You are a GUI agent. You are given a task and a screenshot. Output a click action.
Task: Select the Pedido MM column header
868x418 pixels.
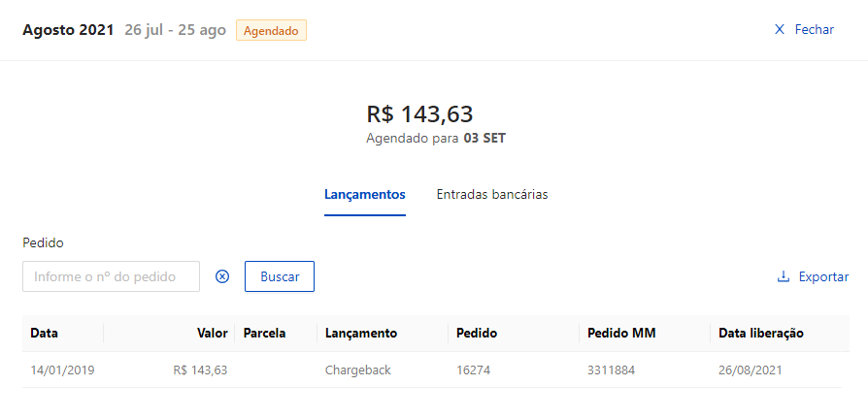tap(621, 333)
